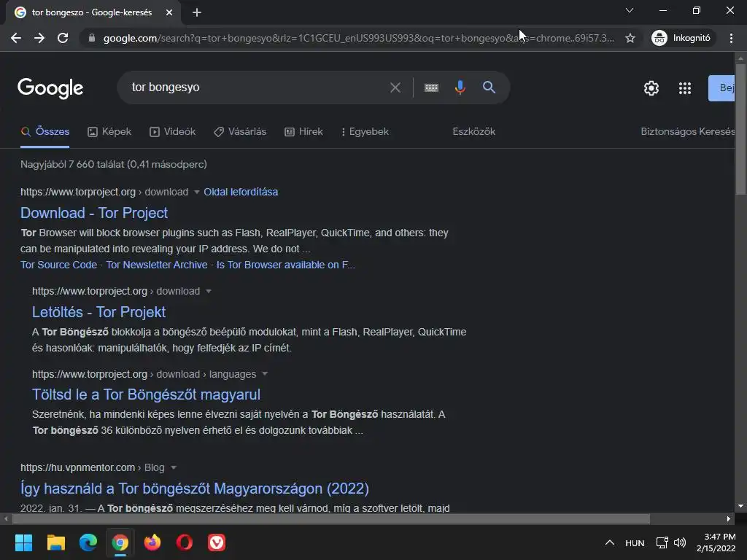Launch Vivaldi from taskbar

pyautogui.click(x=217, y=542)
